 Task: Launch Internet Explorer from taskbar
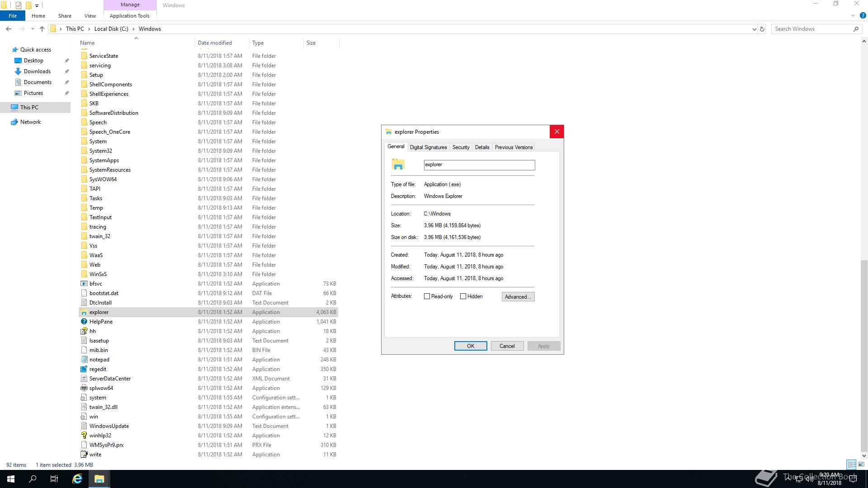coord(77,479)
